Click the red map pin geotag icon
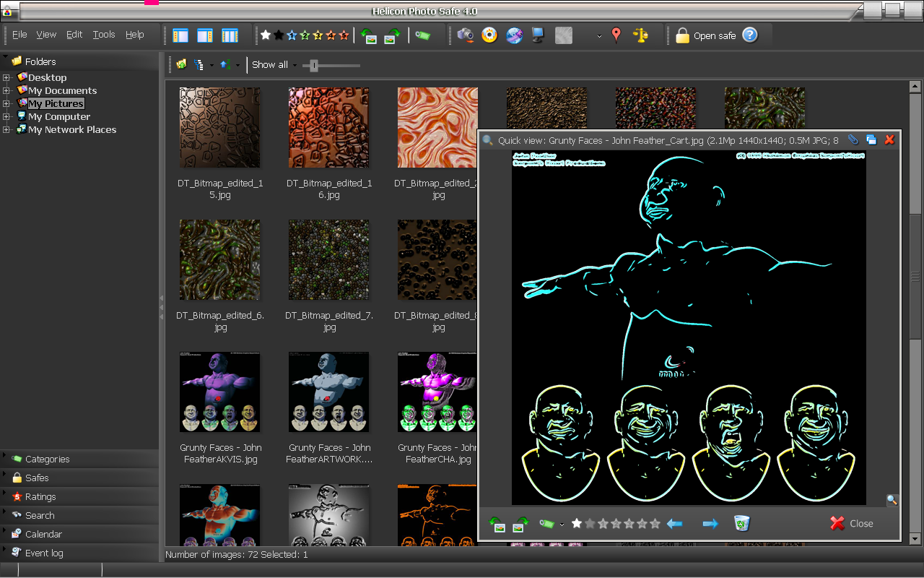Image resolution: width=924 pixels, height=578 pixels. 616,35
